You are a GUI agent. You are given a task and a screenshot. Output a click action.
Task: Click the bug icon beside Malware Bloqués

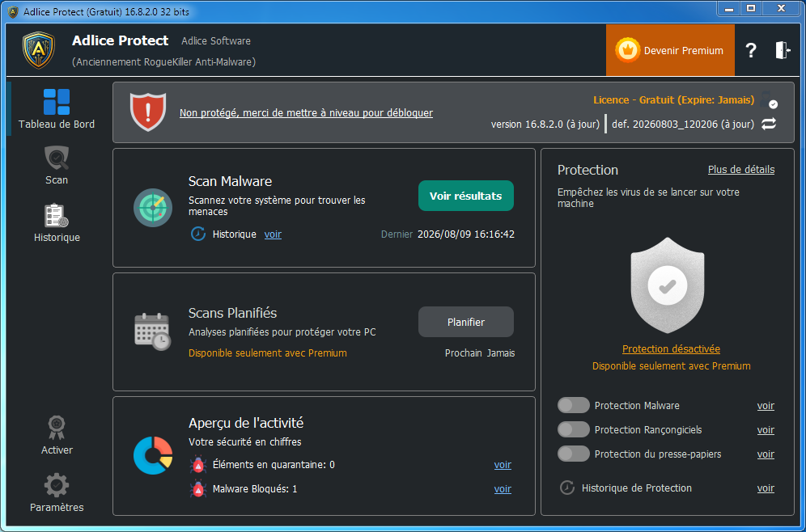click(x=198, y=489)
